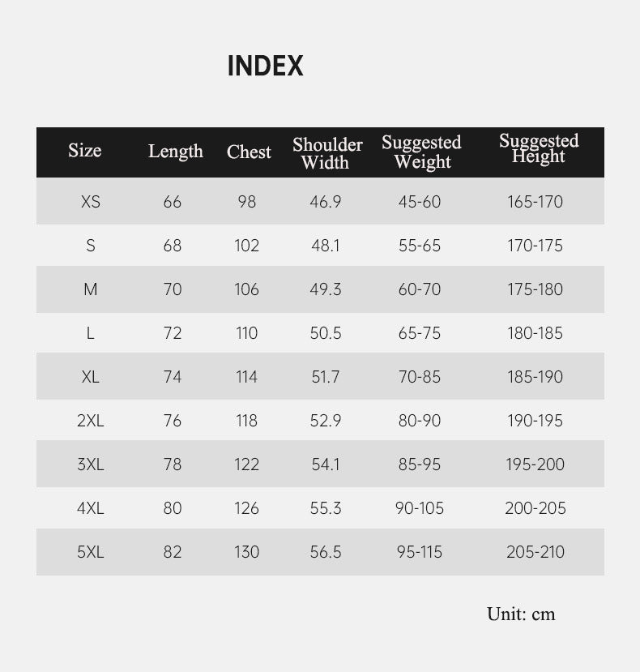Click the height range 165-170
Viewport: 640px width, 672px height.
535,201
